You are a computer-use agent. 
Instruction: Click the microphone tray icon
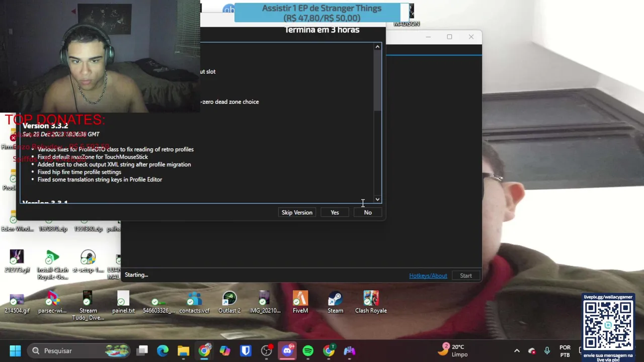547,351
